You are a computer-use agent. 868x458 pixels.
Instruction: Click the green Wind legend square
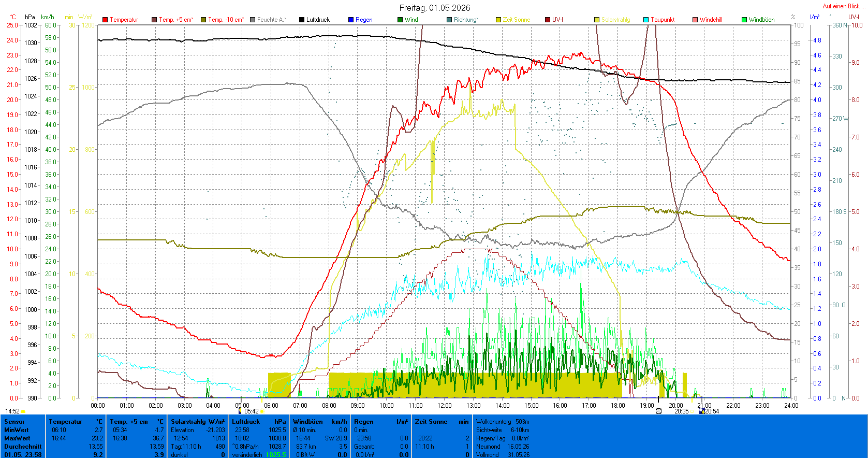(400, 20)
